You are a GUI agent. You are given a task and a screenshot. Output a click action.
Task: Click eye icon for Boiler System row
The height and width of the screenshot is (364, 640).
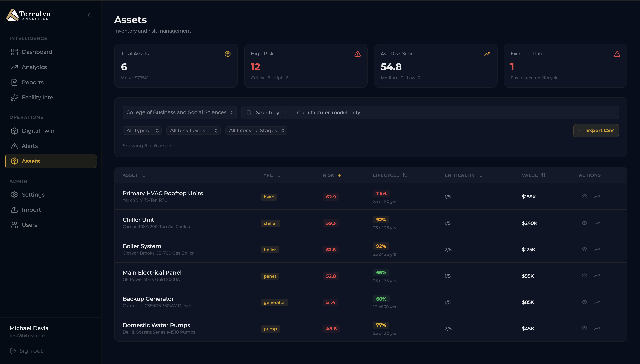[x=584, y=249]
